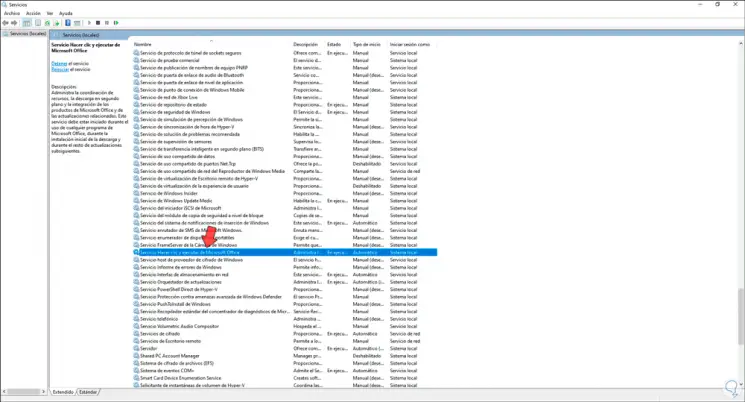745x402 pixels.
Task: Sort by Iniciar sesión como column header
Action: click(412, 44)
